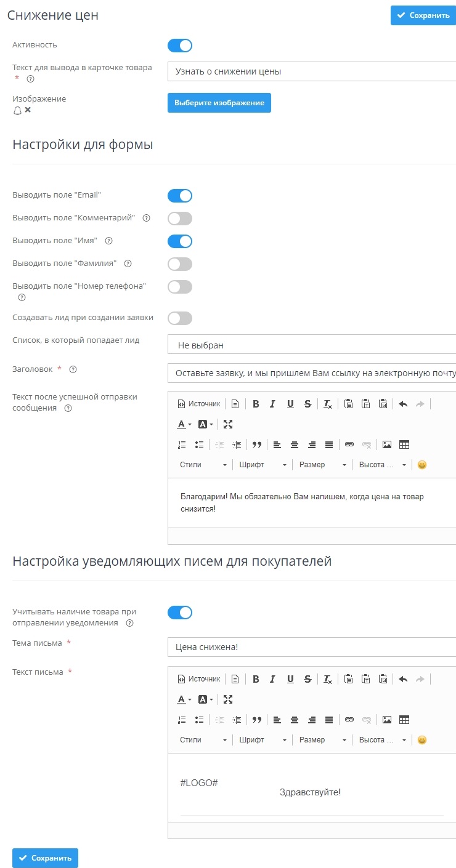Turn on "Номер телефона" field toggle

pyautogui.click(x=180, y=287)
